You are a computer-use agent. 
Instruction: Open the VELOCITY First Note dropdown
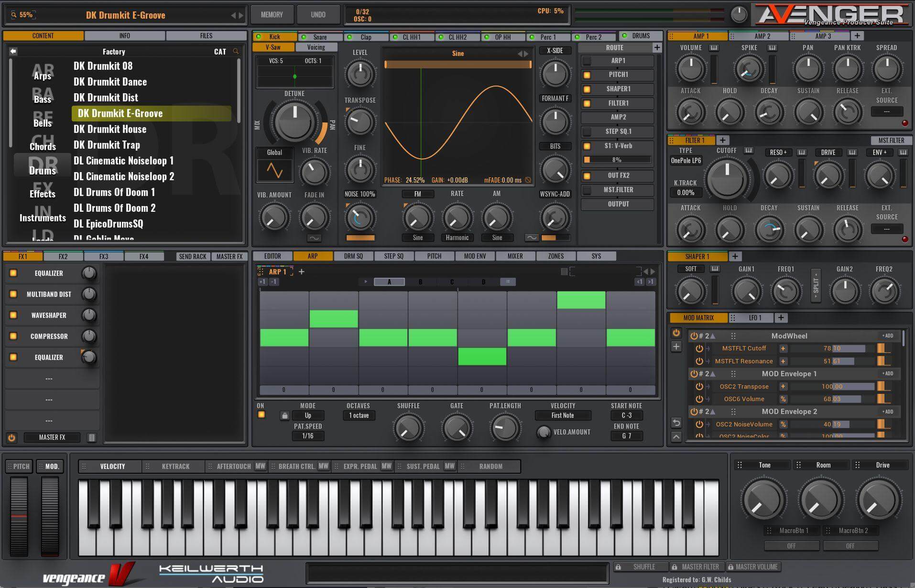click(563, 415)
